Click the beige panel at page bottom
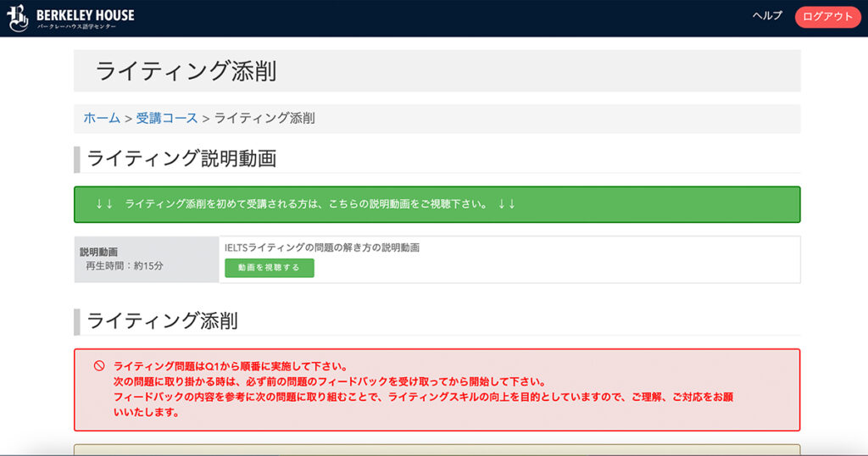The image size is (868, 456). (x=437, y=449)
